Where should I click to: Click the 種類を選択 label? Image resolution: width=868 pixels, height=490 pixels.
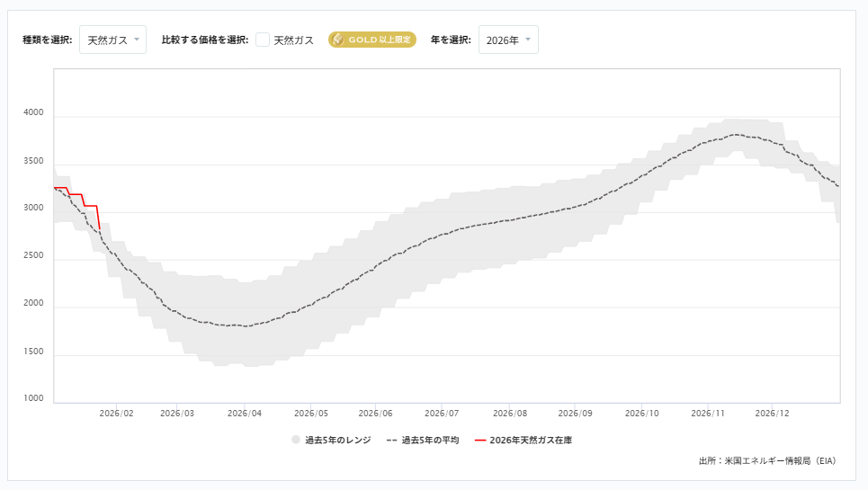[47, 40]
